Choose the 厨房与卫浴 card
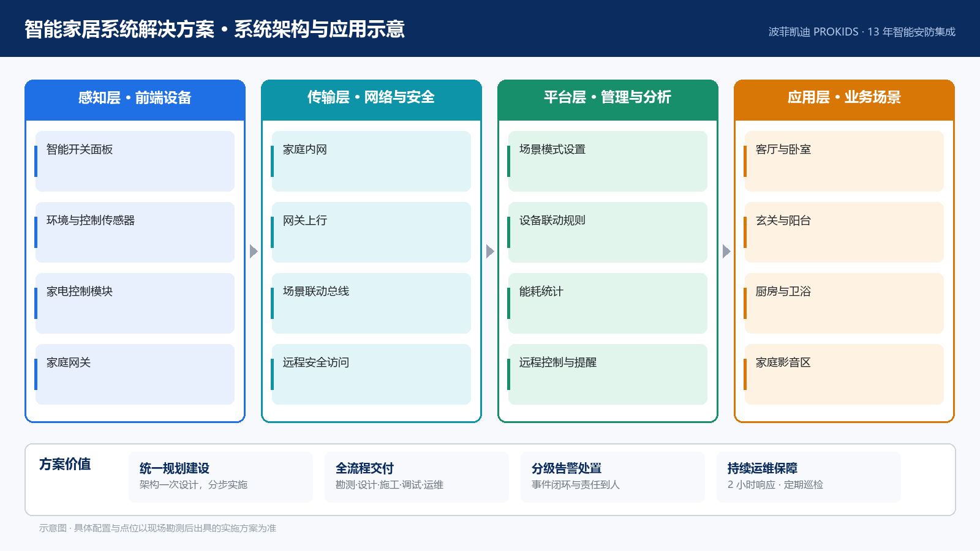 (x=844, y=303)
